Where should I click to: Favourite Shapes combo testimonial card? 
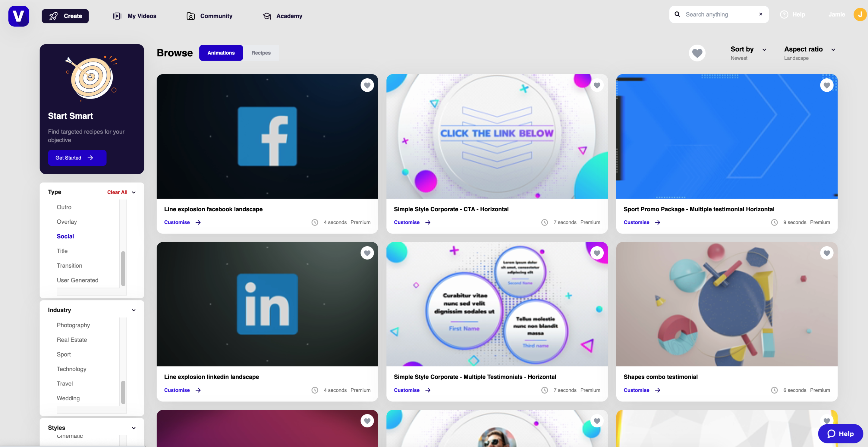[826, 253]
